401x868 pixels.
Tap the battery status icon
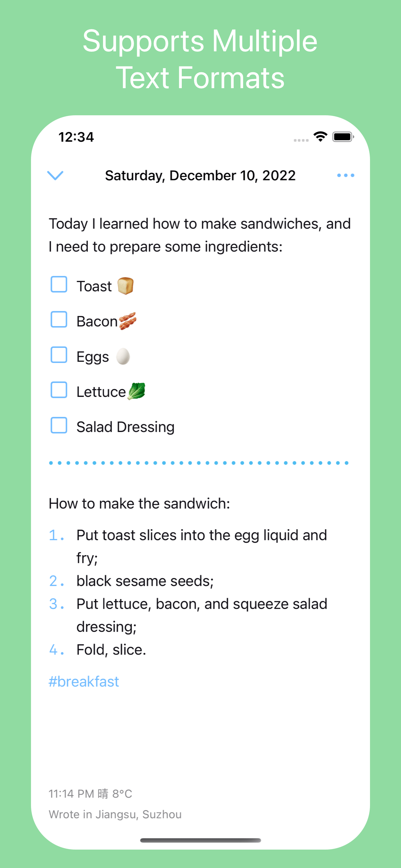[x=343, y=137]
